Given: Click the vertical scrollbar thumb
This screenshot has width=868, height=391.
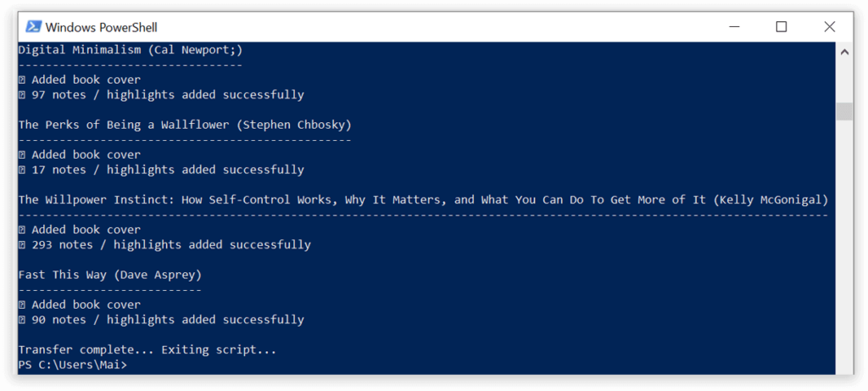Looking at the screenshot, I should point(843,111).
